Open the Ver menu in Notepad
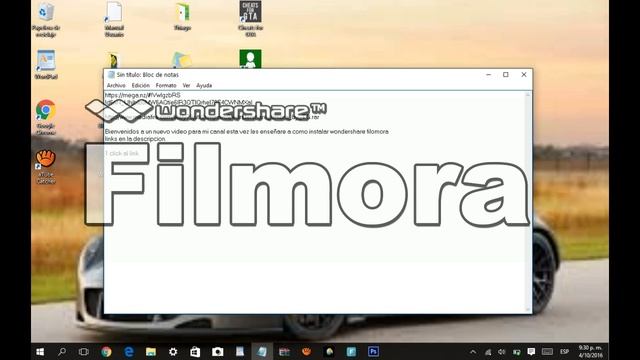The width and height of the screenshot is (640, 360). pos(186,85)
